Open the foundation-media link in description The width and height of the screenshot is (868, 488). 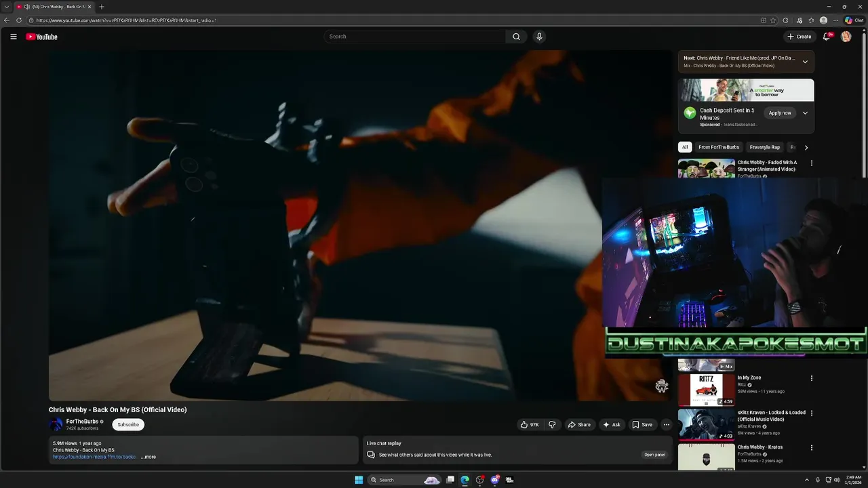95,457
